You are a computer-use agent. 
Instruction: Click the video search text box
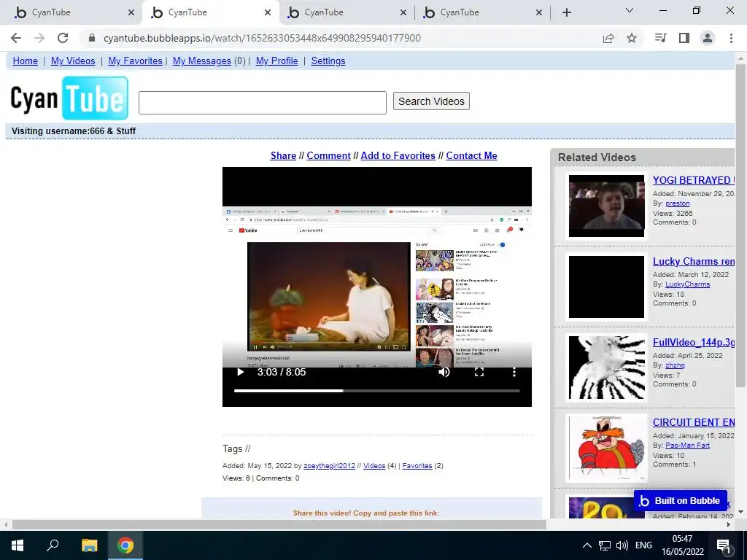(263, 103)
